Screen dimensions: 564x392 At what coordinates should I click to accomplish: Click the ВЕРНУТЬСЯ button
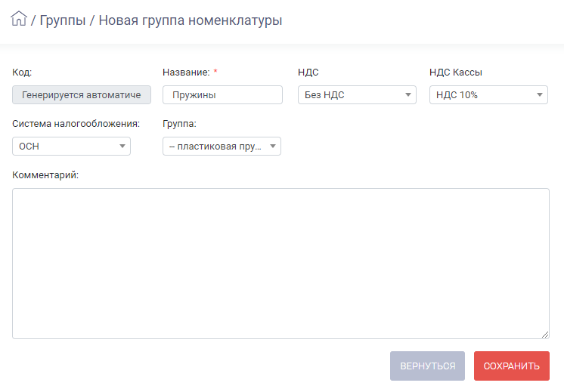[x=428, y=366]
